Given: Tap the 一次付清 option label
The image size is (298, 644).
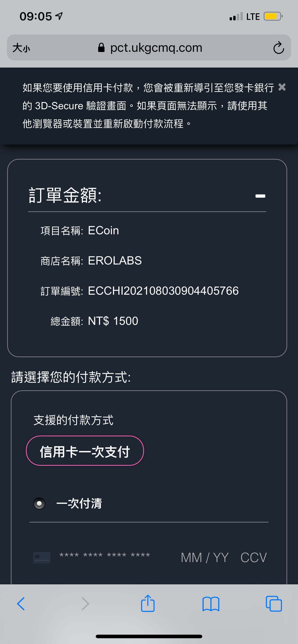Looking at the screenshot, I should click(x=79, y=504).
